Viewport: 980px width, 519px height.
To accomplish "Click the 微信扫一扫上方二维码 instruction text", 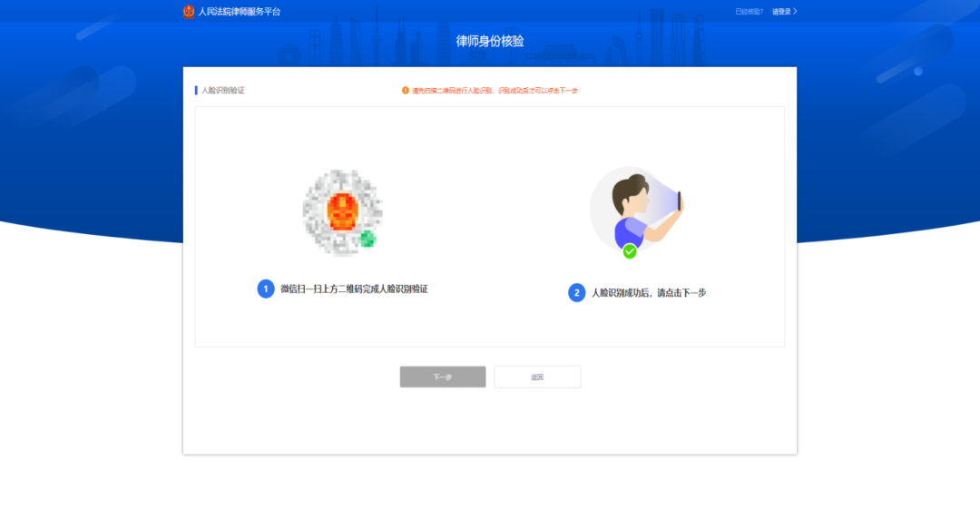I will click(355, 289).
